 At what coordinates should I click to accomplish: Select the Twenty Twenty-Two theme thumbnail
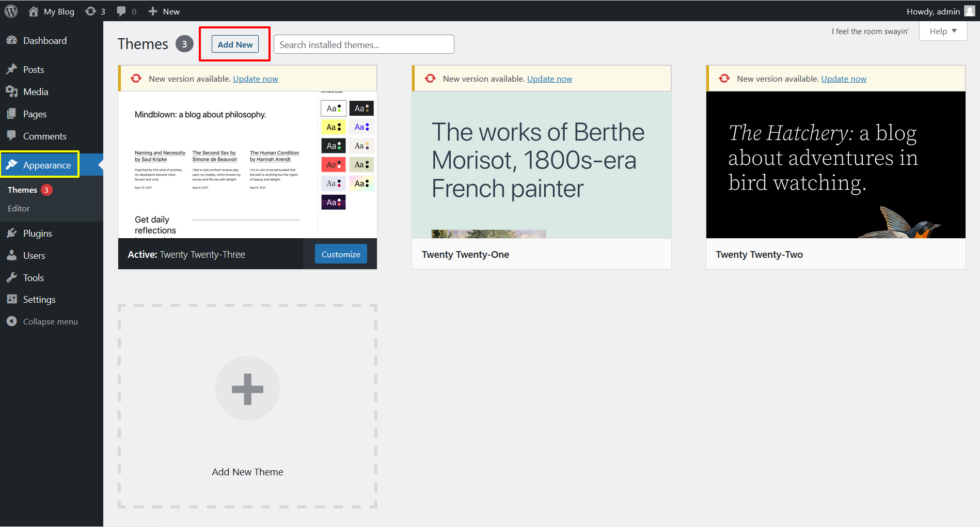pos(835,164)
